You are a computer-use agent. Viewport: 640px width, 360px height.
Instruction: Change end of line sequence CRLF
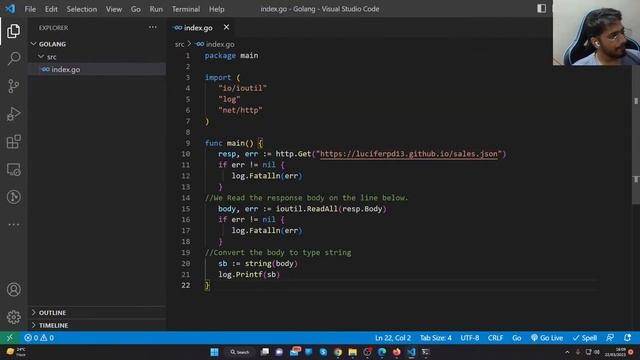[x=495, y=338]
